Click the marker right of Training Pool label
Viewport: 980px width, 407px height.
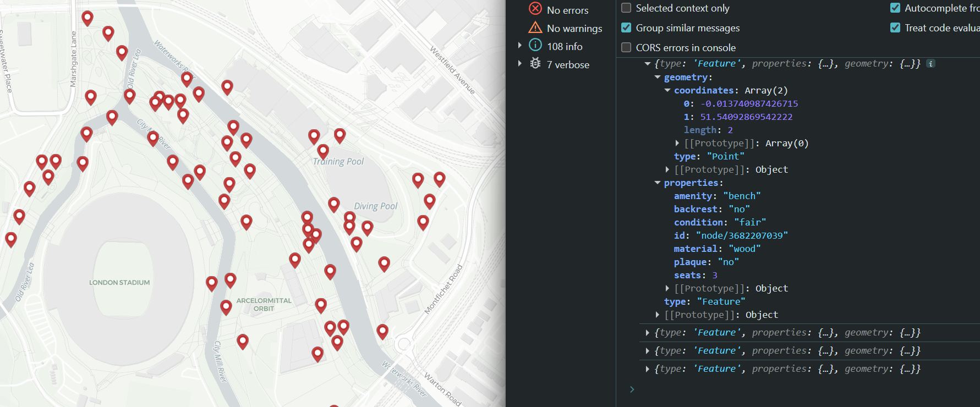pos(418,179)
